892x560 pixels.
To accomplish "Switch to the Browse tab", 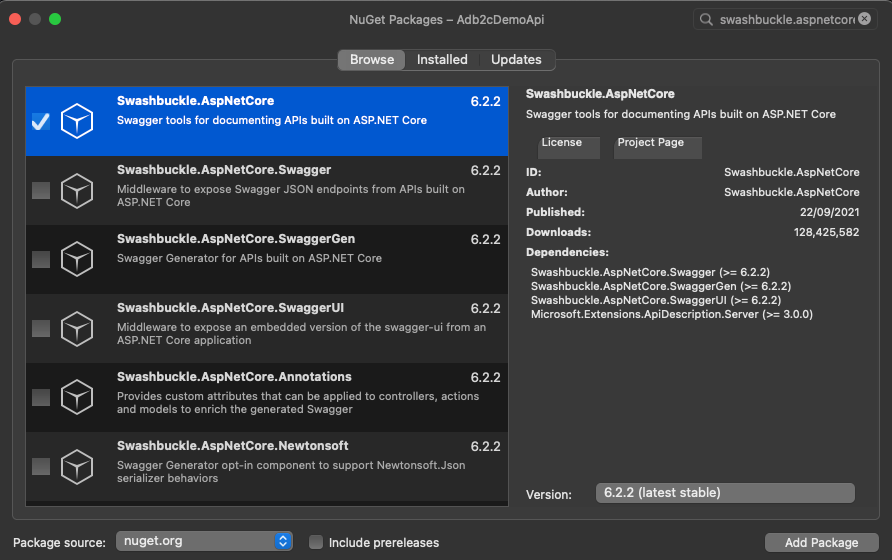I will [371, 60].
